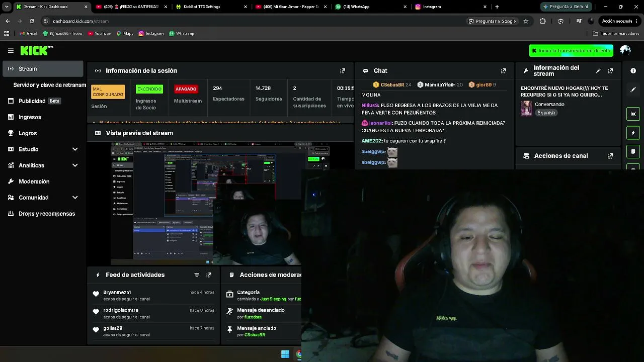644x362 pixels.
Task: Go back in browser history
Action: coord(8,21)
